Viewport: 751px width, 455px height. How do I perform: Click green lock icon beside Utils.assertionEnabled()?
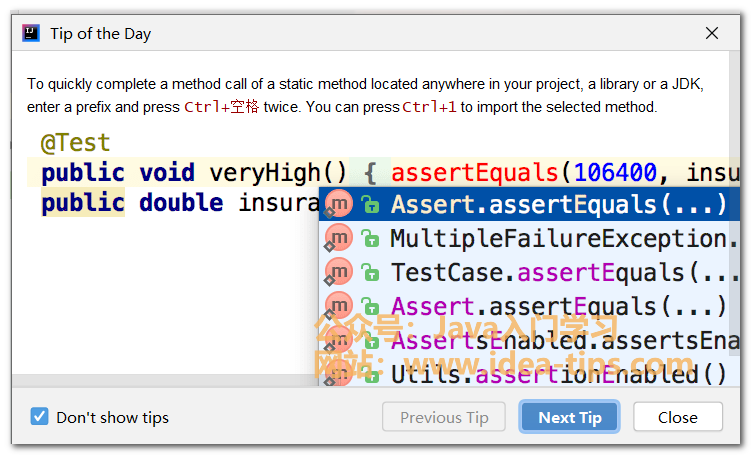371,376
